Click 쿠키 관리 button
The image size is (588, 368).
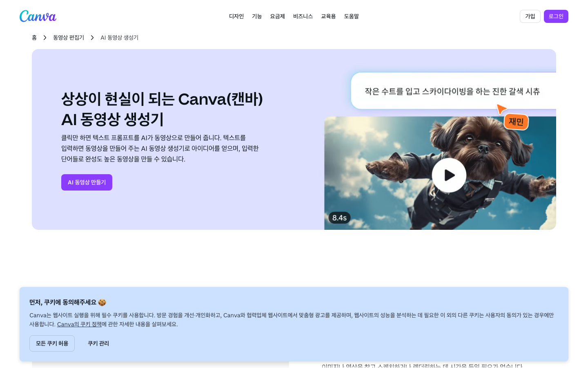point(98,343)
